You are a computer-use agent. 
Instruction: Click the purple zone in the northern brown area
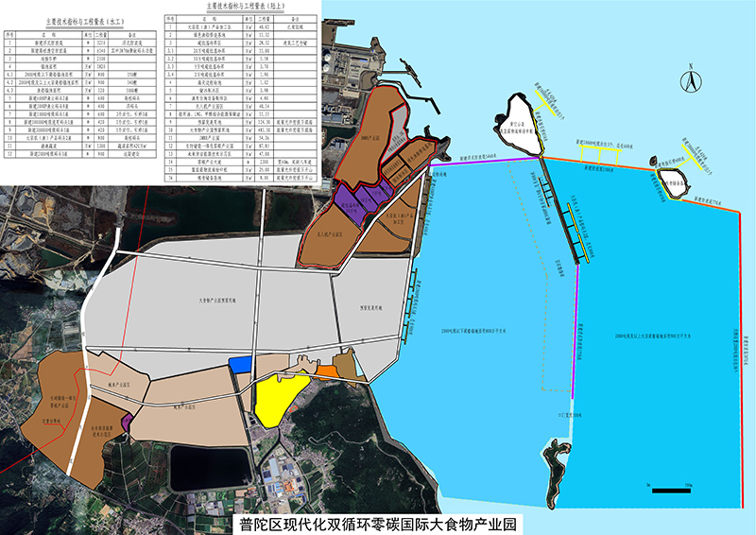361,200
